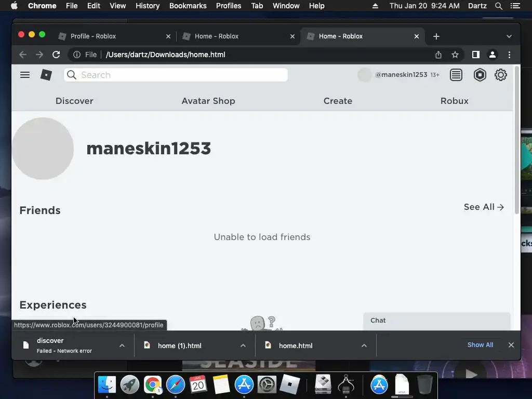Click the Roblox logo in page header
532x399 pixels.
pos(46,75)
